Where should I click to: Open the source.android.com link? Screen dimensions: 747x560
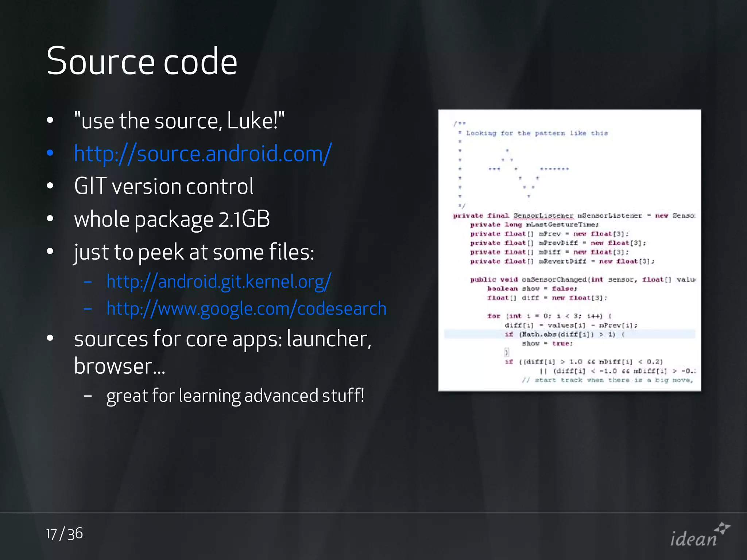pyautogui.click(x=202, y=153)
